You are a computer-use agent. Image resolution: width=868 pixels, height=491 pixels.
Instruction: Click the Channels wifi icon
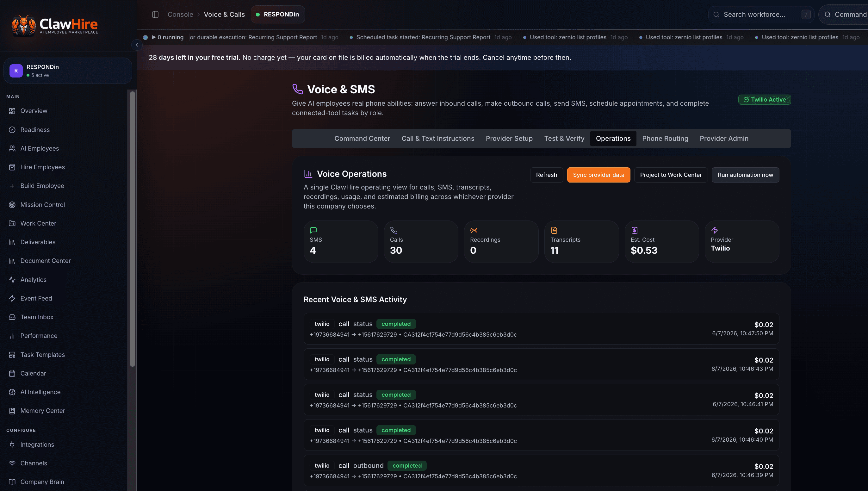tap(12, 463)
